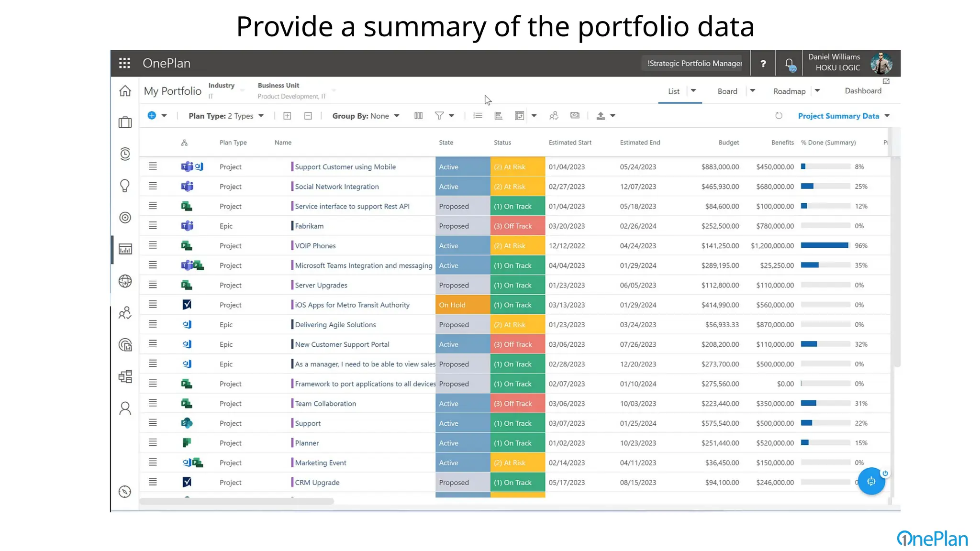The image size is (980, 551).
Task: Open the pie chart analysis sidebar icon
Action: pyautogui.click(x=125, y=344)
